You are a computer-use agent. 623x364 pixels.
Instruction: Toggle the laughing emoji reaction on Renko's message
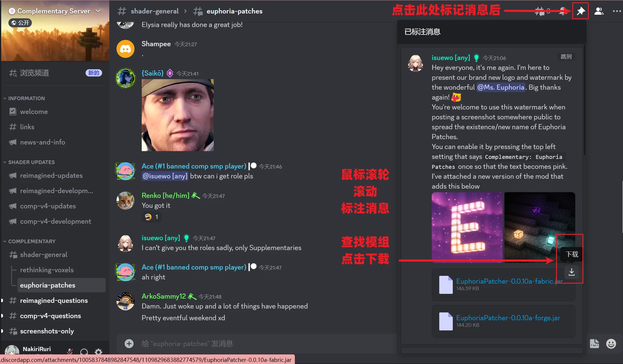[x=152, y=217]
